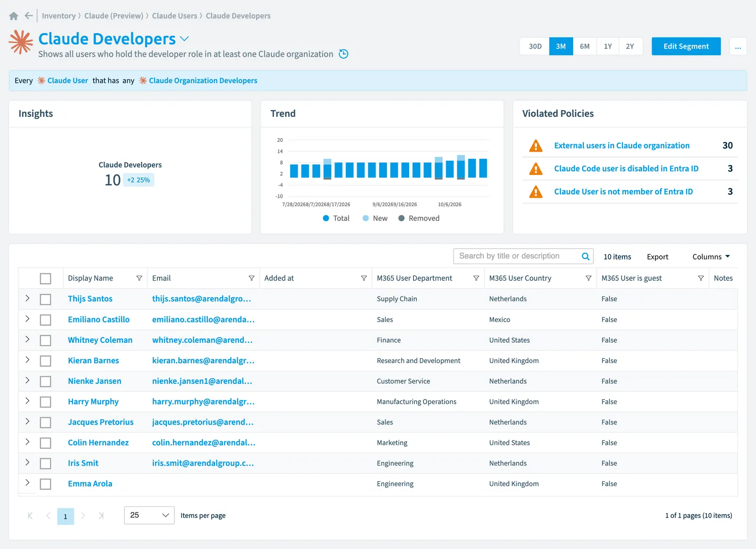Image resolution: width=756 pixels, height=549 pixels.
Task: Open the Claude Developers title dropdown
Action: coord(184,39)
